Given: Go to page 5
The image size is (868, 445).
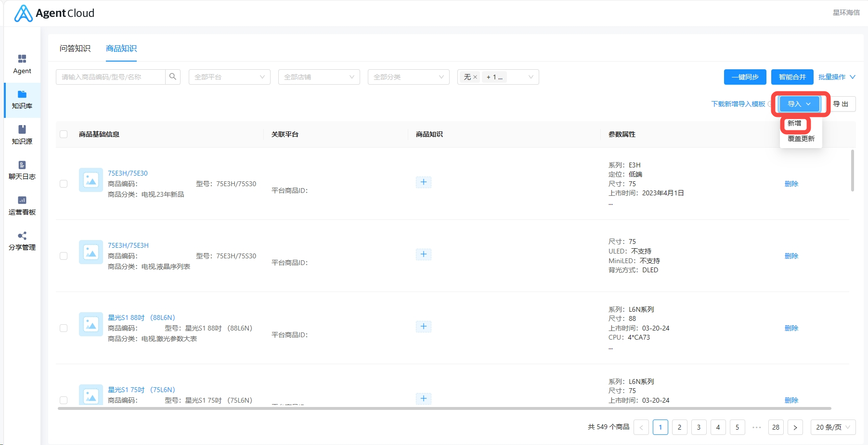Looking at the screenshot, I should [738, 427].
